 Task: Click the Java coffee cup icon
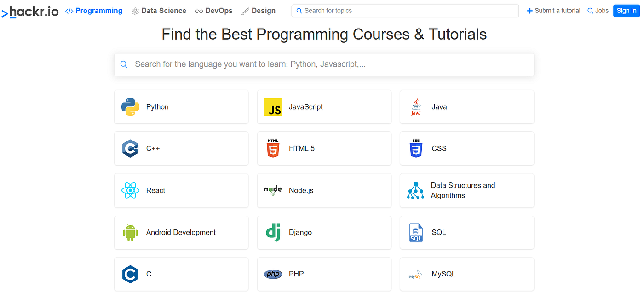pos(416,107)
